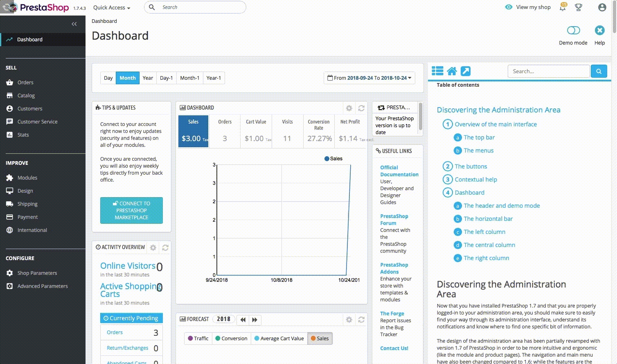This screenshot has height=364, width=617.
Task: Toggle Sales series in forecast
Action: tap(320, 338)
